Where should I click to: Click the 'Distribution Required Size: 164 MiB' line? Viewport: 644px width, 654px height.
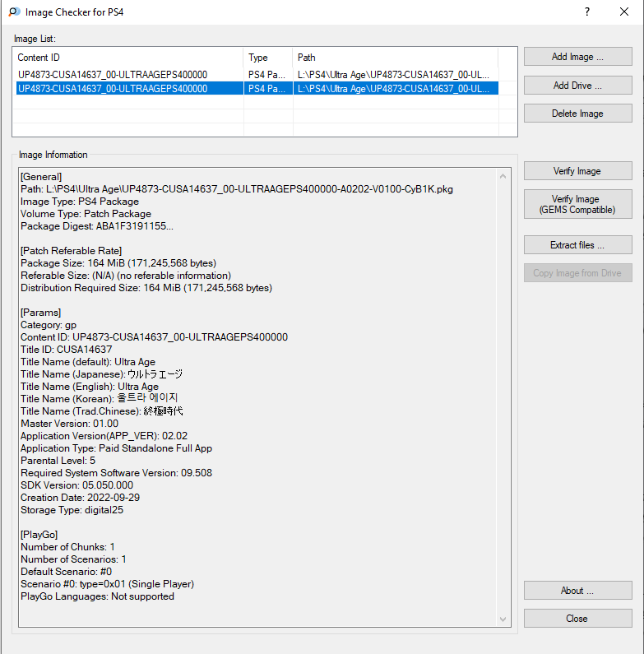146,288
